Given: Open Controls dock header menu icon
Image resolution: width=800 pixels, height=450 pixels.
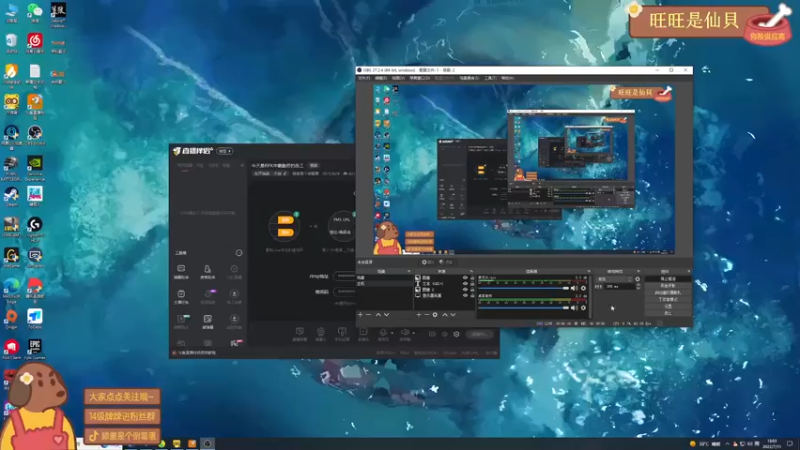Looking at the screenshot, I should click(x=689, y=271).
